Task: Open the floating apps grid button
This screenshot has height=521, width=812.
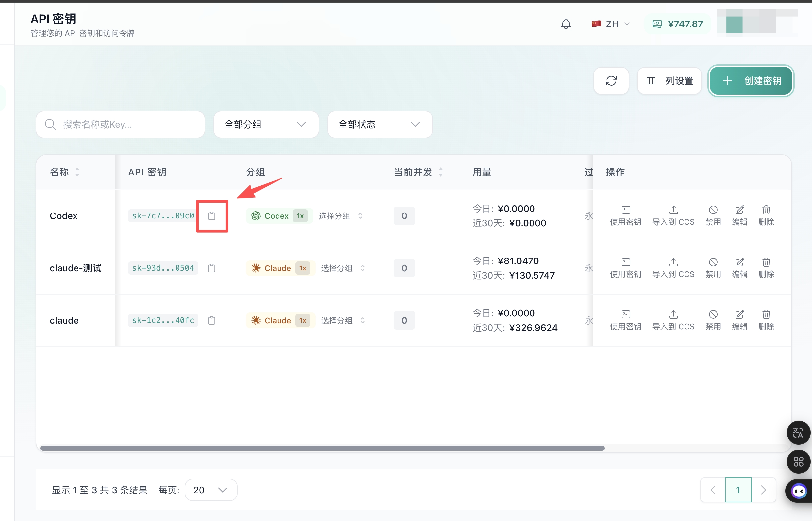Action: (798, 462)
